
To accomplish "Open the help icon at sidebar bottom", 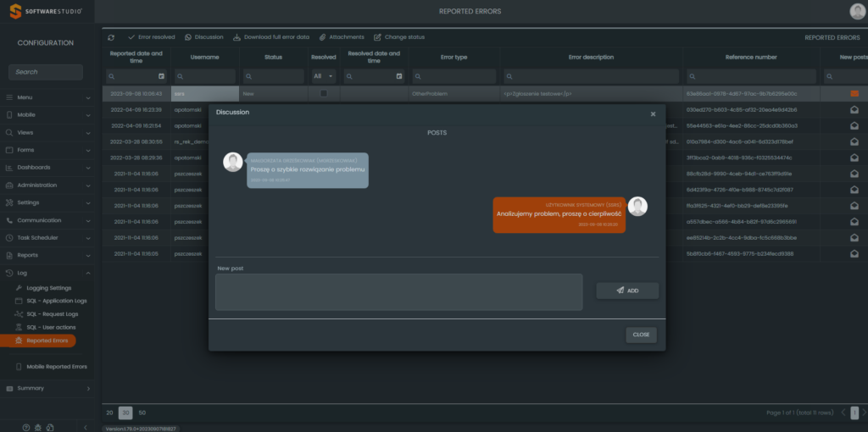I will click(x=25, y=427).
